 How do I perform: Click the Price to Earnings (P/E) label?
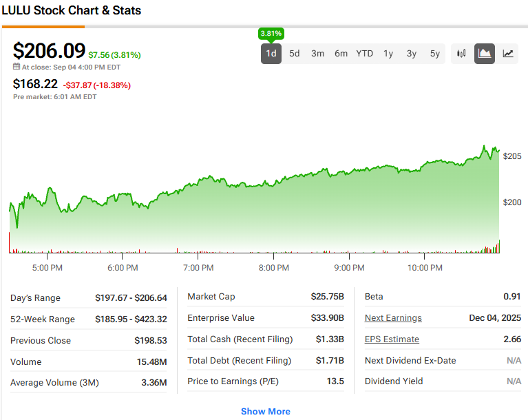click(233, 381)
